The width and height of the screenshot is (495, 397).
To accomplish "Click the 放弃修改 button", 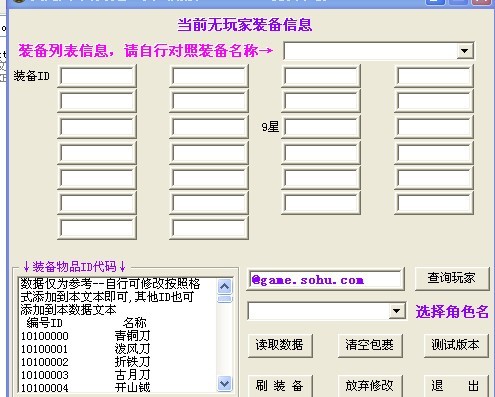I will coord(370,386).
